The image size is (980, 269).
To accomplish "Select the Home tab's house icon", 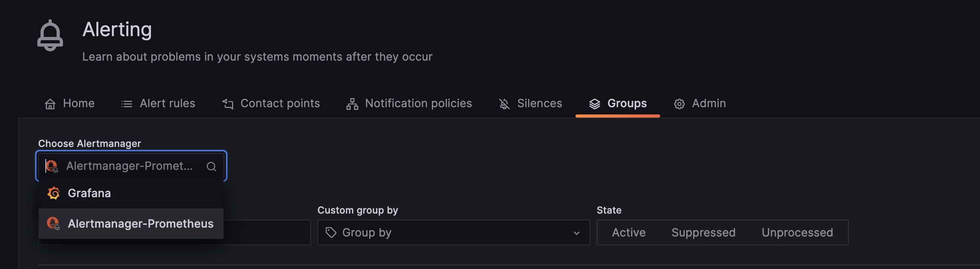I will [x=50, y=104].
